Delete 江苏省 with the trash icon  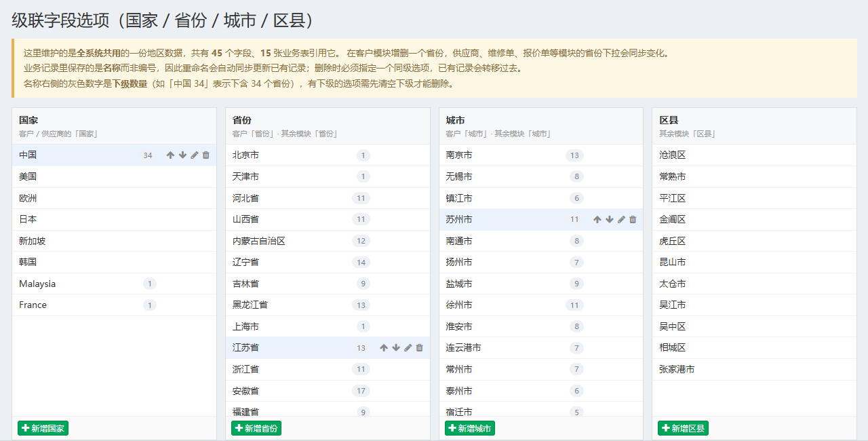pos(420,348)
